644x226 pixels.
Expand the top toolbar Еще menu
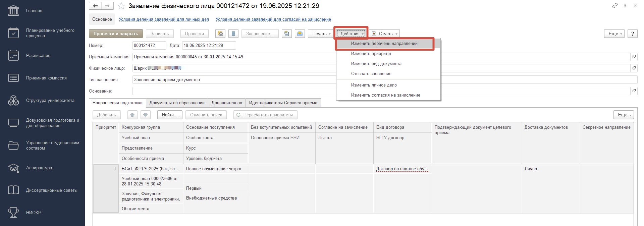click(614, 34)
